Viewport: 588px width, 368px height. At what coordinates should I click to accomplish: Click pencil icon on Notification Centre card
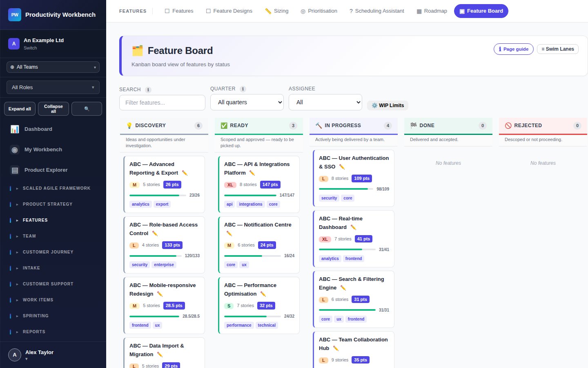(229, 233)
